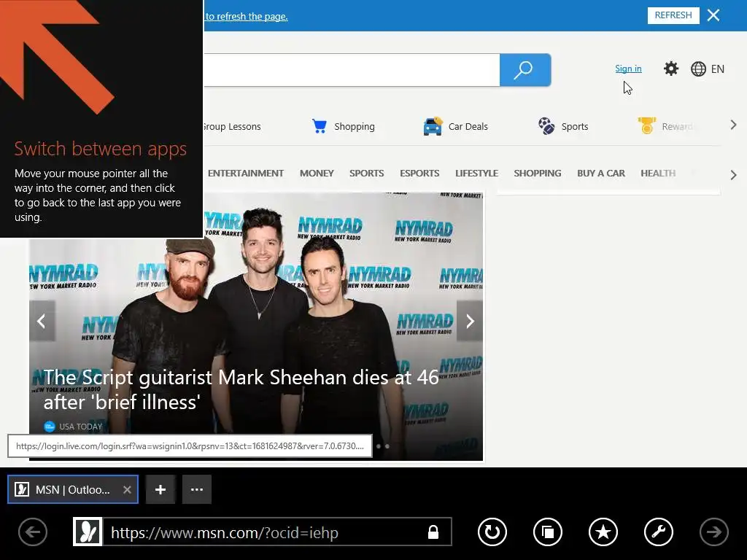This screenshot has height=560, width=747.
Task: Select the BUY A CAR category
Action: pos(601,174)
